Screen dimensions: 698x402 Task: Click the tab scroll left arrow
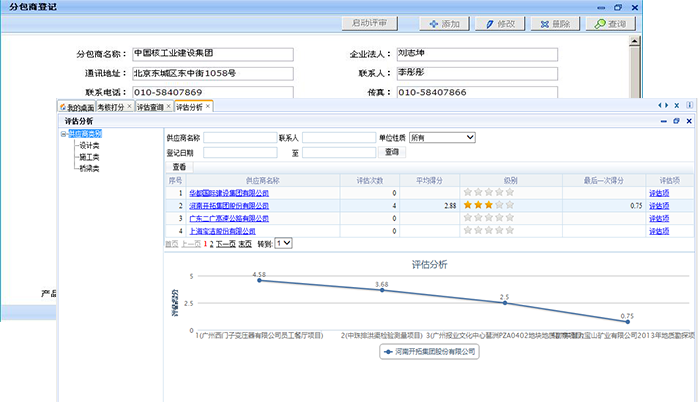pos(660,106)
